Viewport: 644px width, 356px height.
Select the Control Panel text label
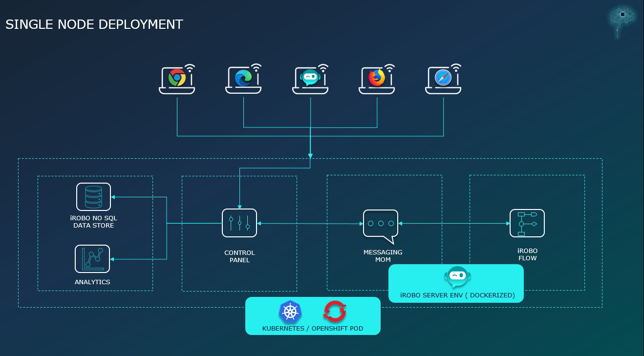click(x=239, y=256)
